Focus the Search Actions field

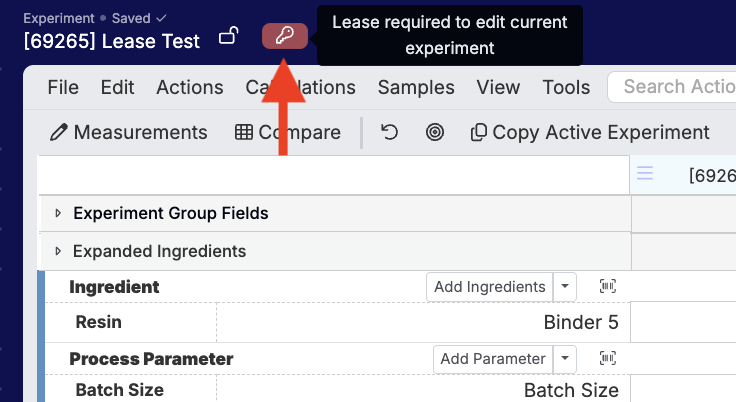672,87
